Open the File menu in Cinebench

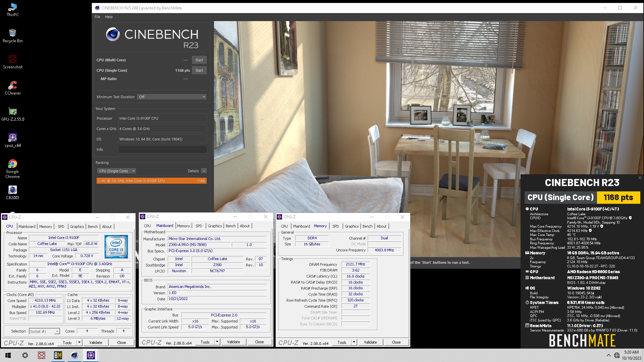pos(97,17)
